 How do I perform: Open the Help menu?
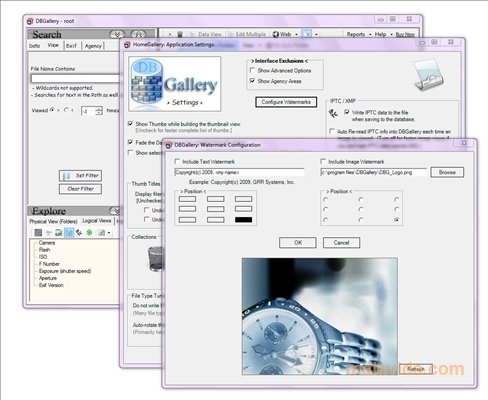[380, 34]
